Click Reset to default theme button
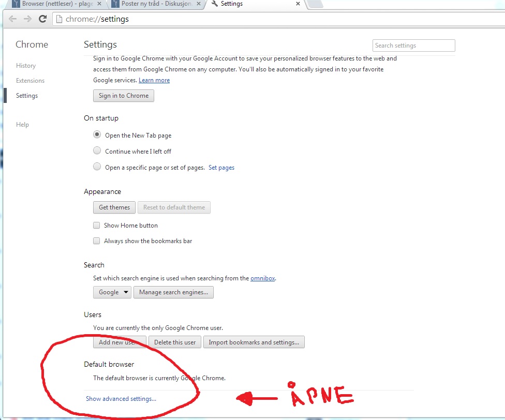Viewport: 505px width, 420px height. (x=174, y=207)
